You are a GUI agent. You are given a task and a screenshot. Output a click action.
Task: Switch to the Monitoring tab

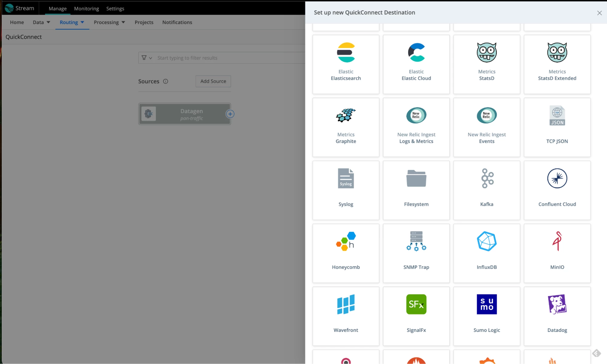(x=87, y=8)
